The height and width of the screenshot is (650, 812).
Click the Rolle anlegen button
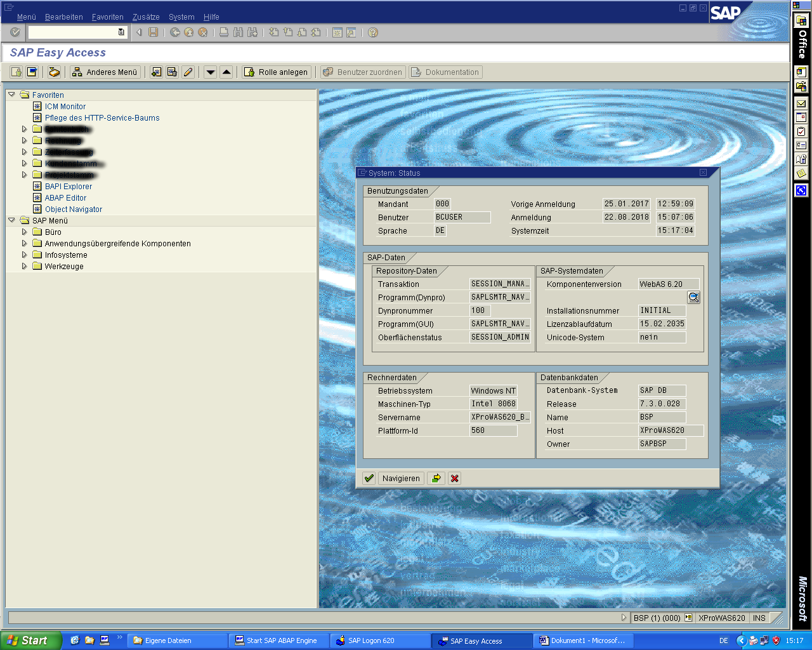click(277, 72)
